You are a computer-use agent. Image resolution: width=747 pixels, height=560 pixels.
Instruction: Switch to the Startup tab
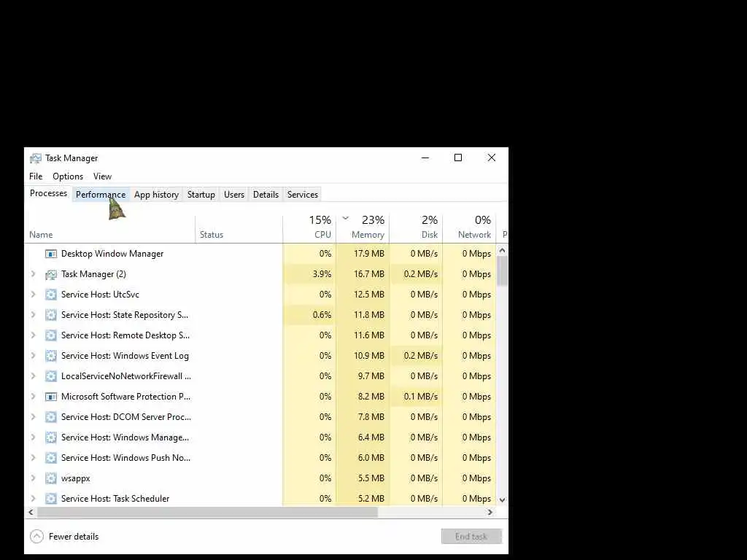[201, 194]
